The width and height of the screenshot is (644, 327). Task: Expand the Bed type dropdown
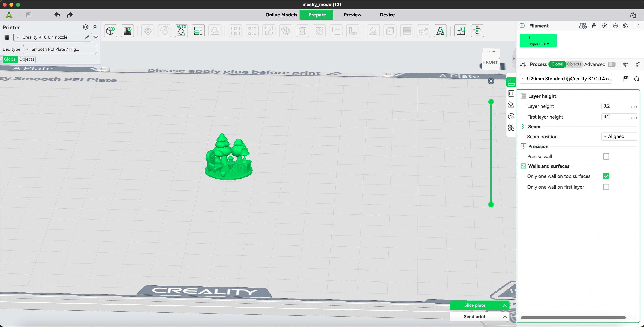click(x=60, y=49)
